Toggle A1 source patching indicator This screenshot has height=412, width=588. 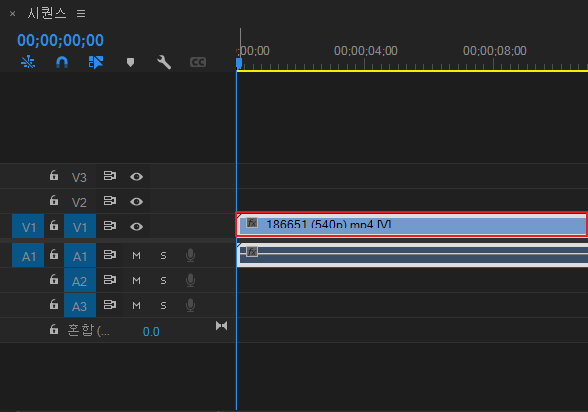click(x=28, y=255)
